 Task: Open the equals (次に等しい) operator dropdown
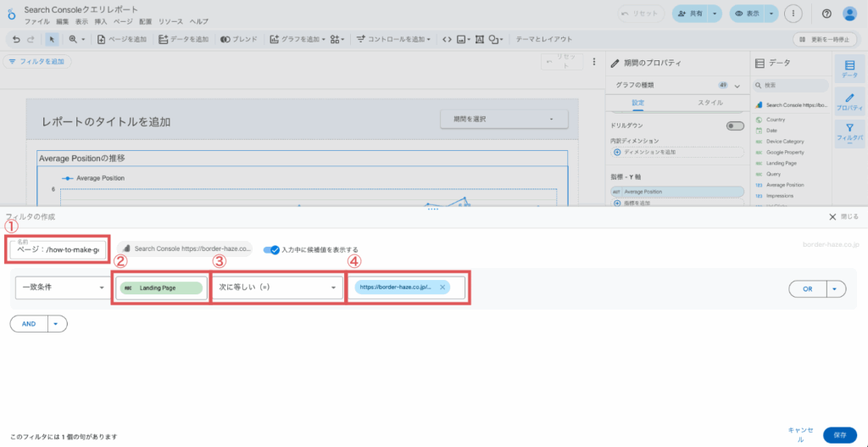pos(277,288)
